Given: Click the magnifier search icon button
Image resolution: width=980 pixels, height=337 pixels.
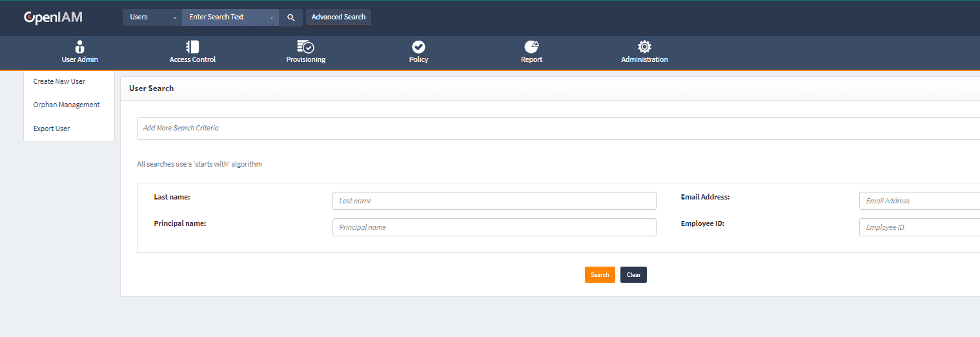Looking at the screenshot, I should pos(291,17).
